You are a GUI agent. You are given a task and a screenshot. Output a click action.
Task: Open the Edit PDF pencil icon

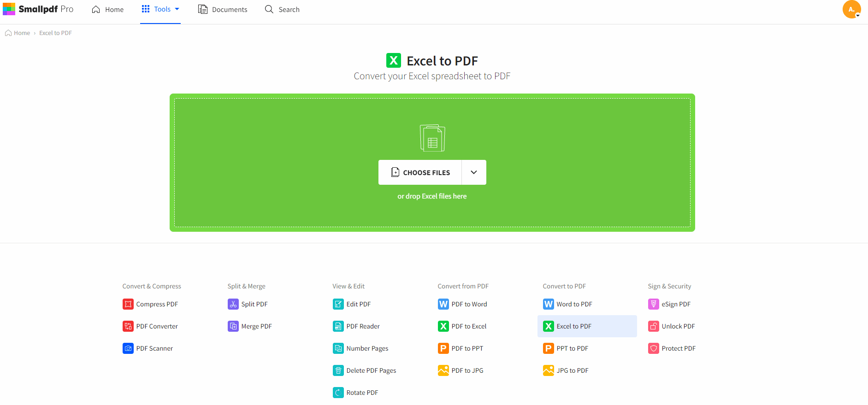coord(338,304)
